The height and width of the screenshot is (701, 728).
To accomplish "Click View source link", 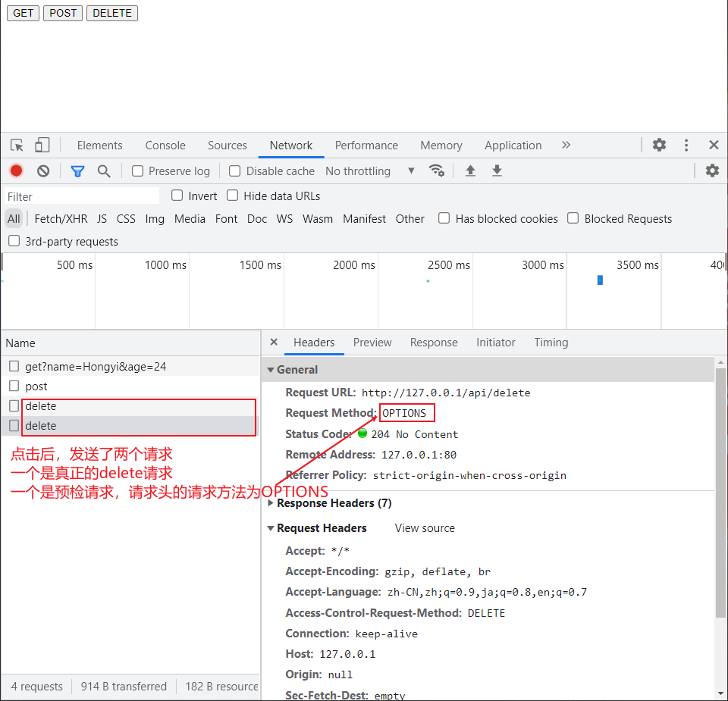I will [425, 528].
